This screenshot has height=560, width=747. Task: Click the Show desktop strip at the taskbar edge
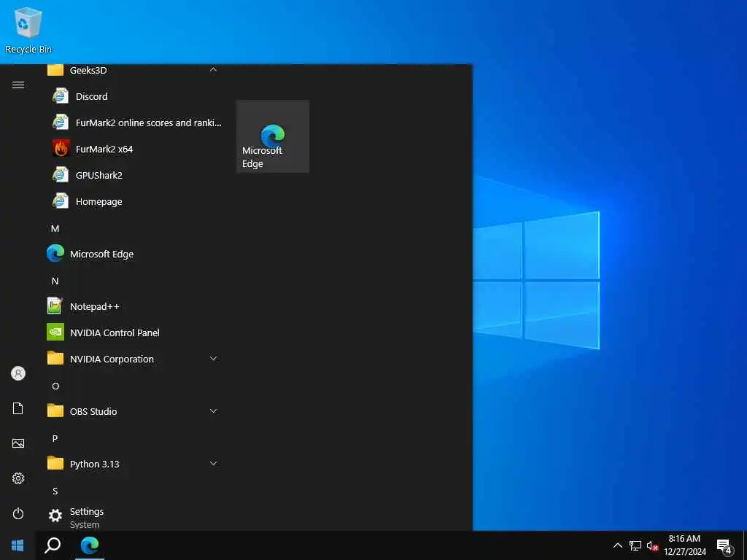(745, 545)
